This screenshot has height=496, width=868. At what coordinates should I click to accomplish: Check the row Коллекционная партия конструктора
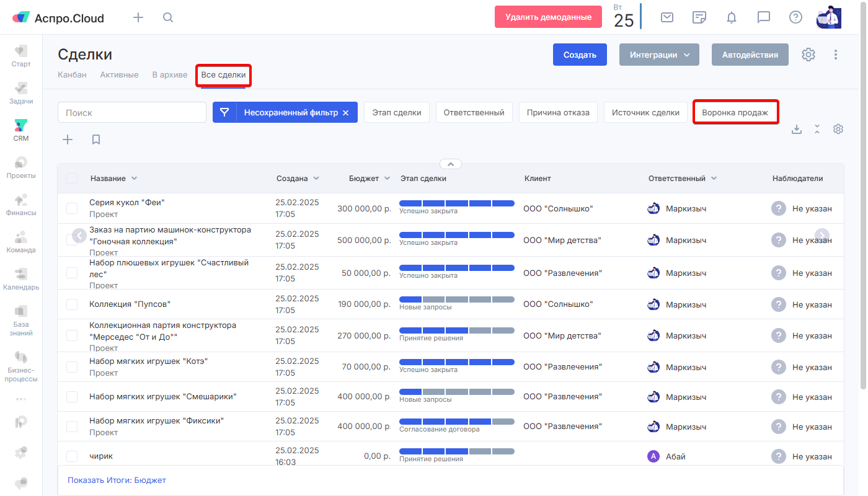point(72,335)
